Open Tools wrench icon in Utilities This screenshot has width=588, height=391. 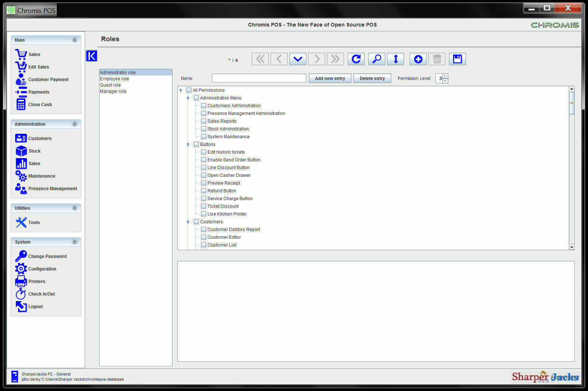(21, 222)
